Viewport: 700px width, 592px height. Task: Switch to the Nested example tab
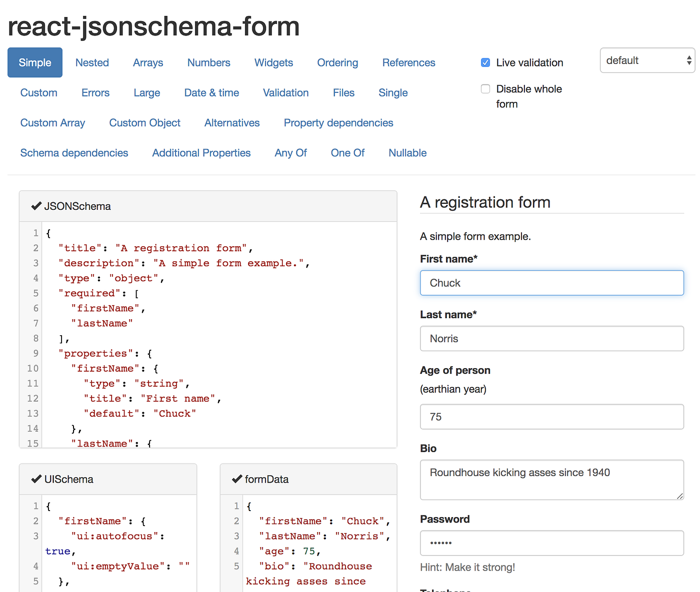92,62
